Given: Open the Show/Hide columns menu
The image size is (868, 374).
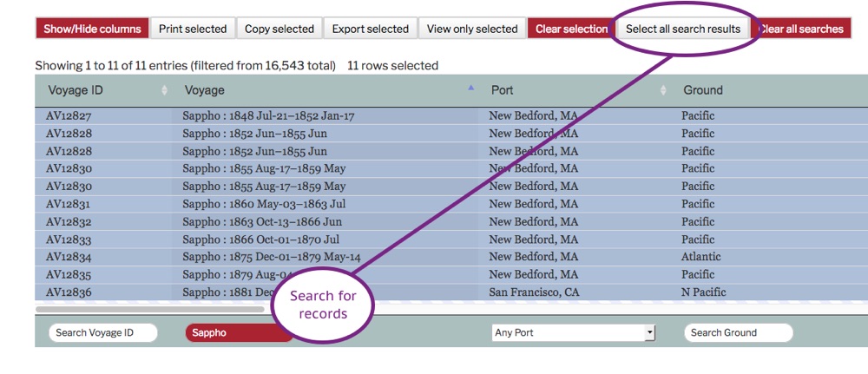Looking at the screenshot, I should [x=92, y=29].
